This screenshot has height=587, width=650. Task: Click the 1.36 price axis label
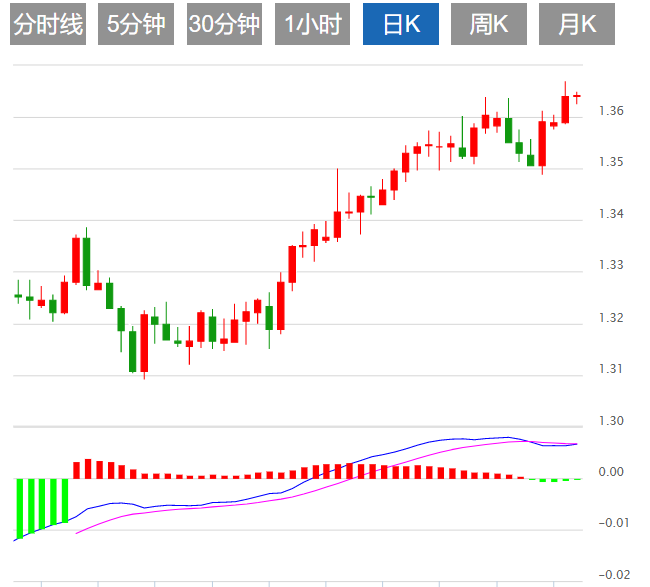tap(611, 110)
